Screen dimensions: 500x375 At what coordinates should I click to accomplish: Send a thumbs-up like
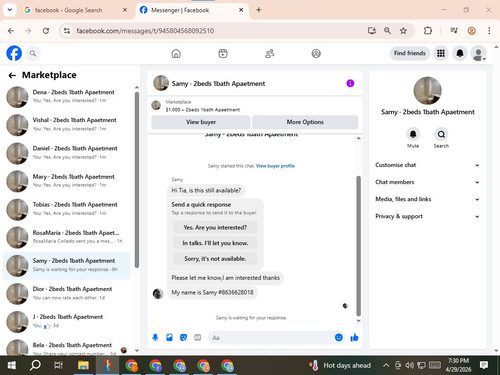click(x=354, y=337)
